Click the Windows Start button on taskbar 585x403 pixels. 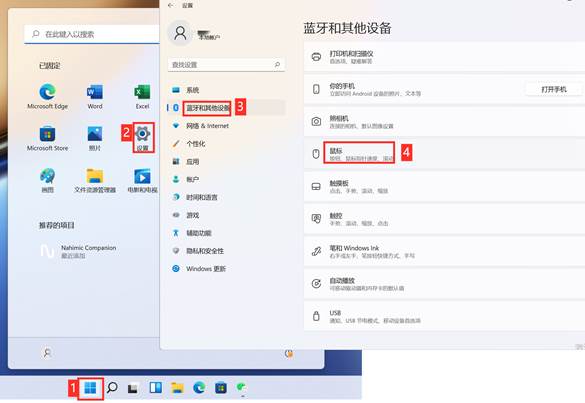pos(90,388)
